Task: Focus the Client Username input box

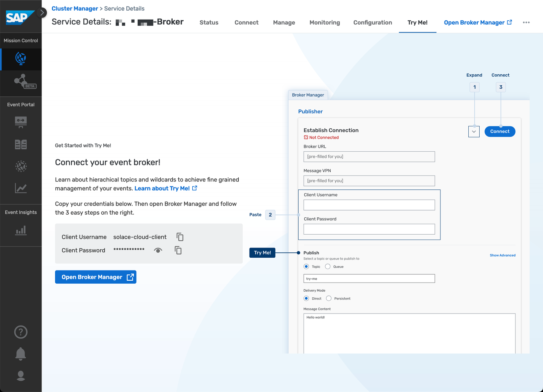Action: pyautogui.click(x=369, y=205)
